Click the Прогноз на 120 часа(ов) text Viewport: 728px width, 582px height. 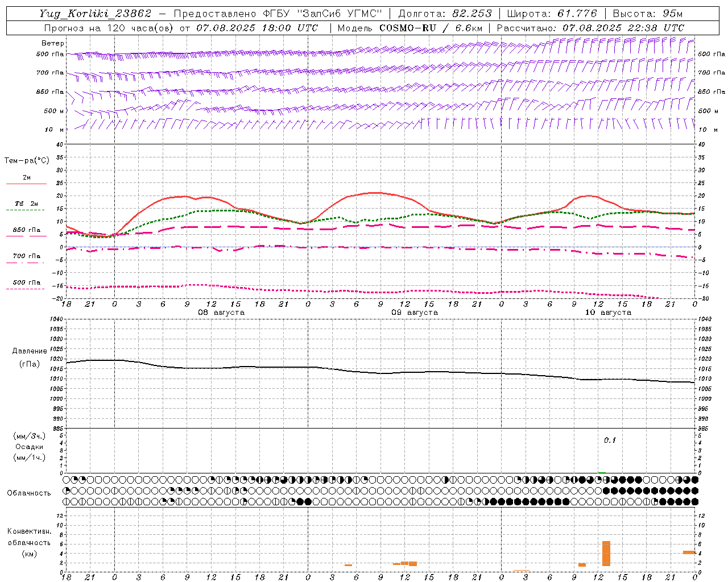[x=110, y=28]
